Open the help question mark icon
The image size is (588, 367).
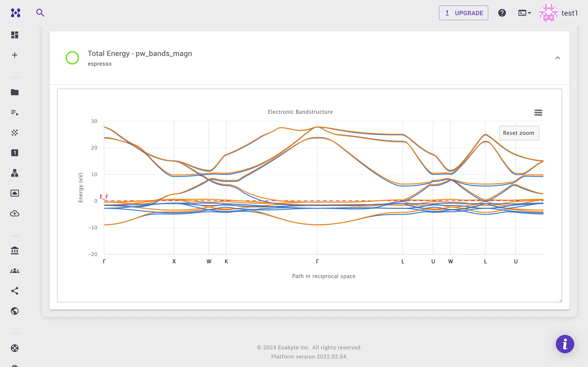click(x=502, y=13)
